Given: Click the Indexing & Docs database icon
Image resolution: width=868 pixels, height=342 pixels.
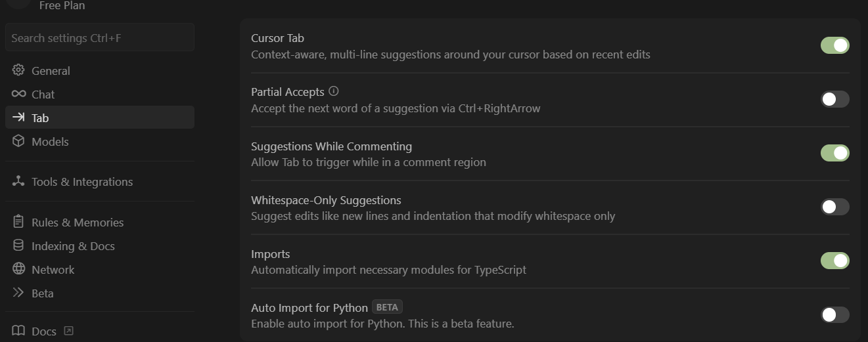Looking at the screenshot, I should 18,246.
